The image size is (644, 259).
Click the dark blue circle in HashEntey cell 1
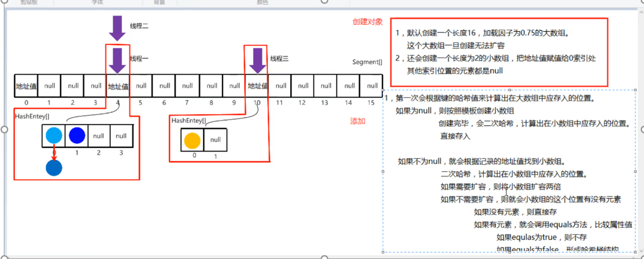pos(77,136)
